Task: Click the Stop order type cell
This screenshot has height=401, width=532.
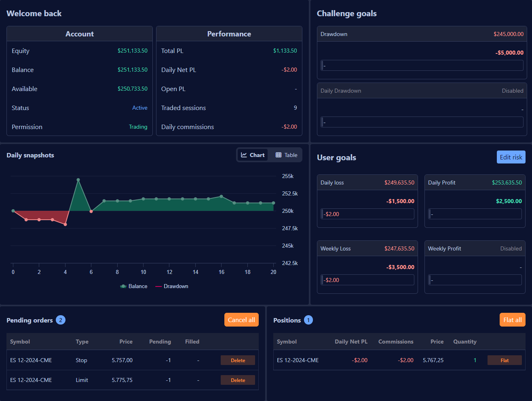Action: [81, 360]
